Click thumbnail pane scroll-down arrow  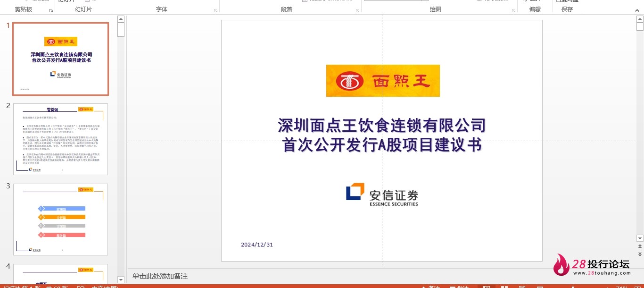[x=121, y=280]
